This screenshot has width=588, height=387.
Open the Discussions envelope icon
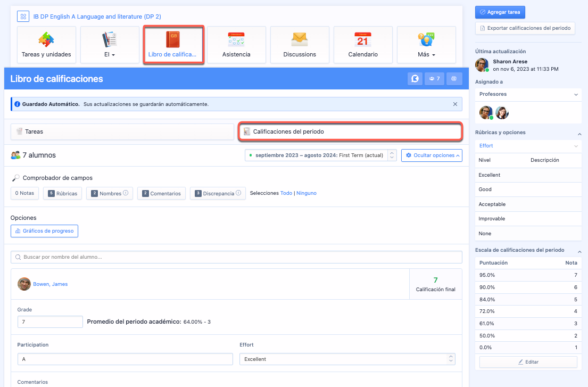pyautogui.click(x=300, y=40)
